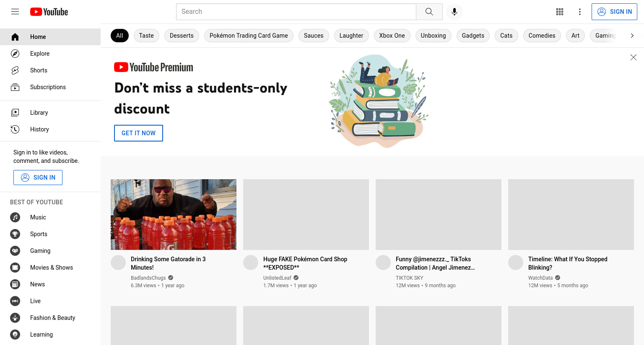Click the UnlistedLeaf channel avatar
The height and width of the screenshot is (345, 644).
pyautogui.click(x=251, y=263)
